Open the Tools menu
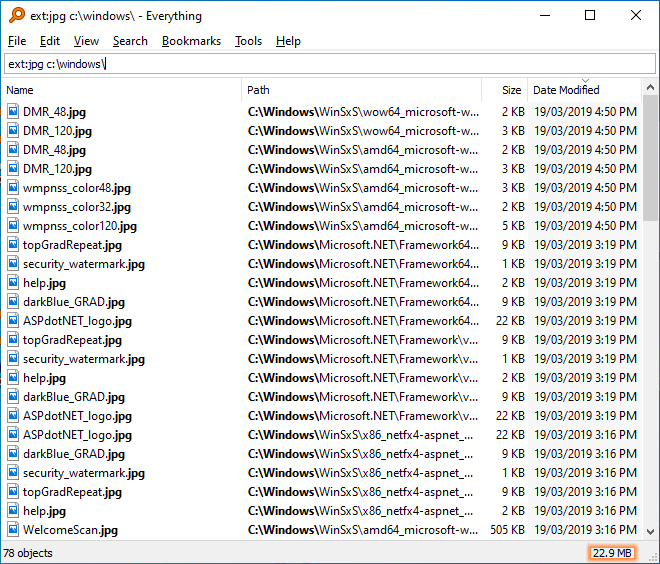 point(248,41)
